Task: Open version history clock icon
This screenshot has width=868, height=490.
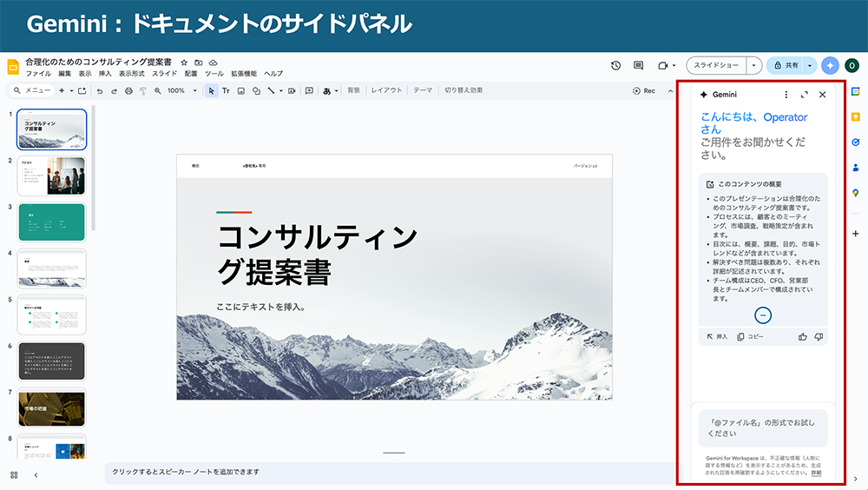Action: [x=615, y=65]
